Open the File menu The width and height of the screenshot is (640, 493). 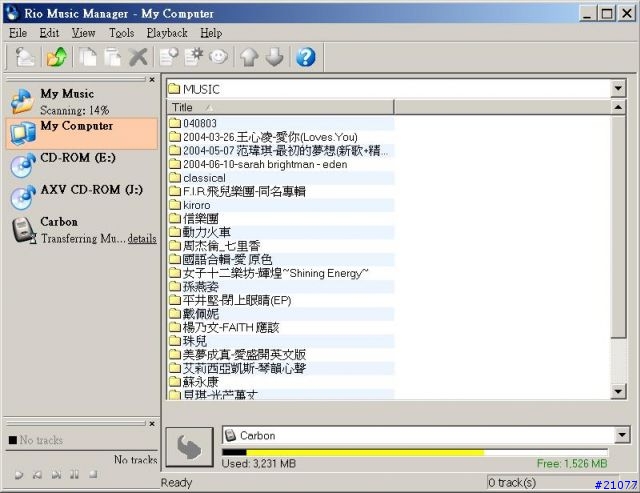point(18,33)
